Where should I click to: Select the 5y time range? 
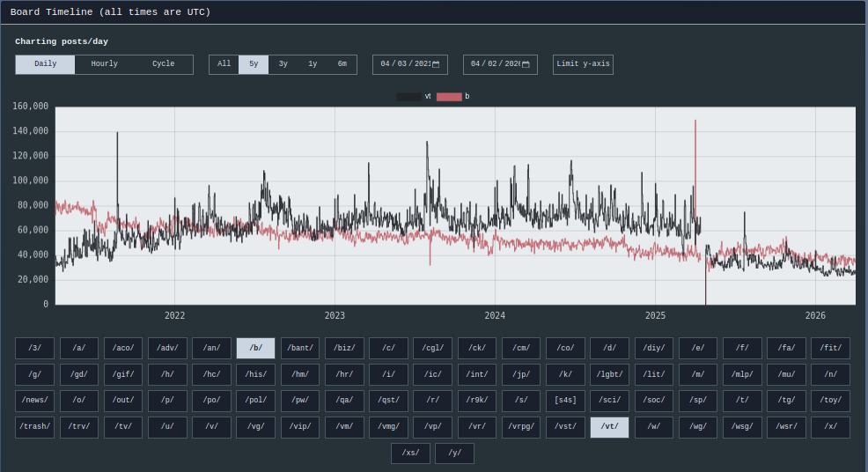tap(254, 64)
